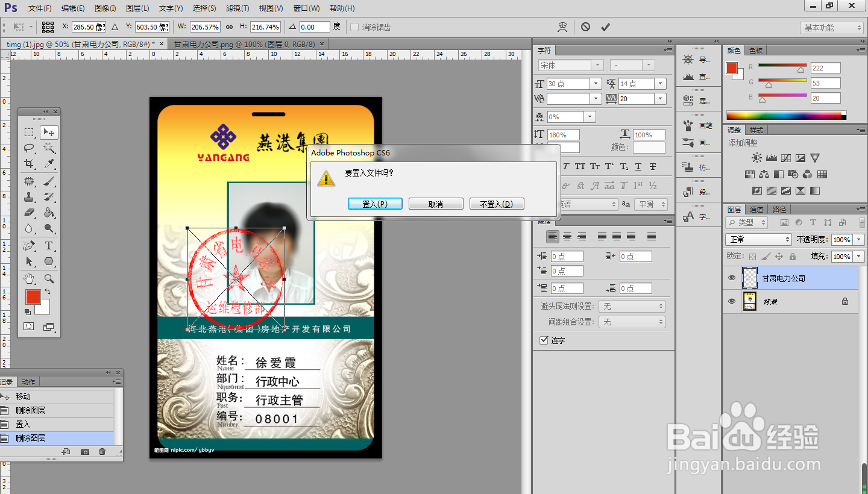Open the 滤镜(T) menu
This screenshot has height=494, width=868.
pos(237,8)
